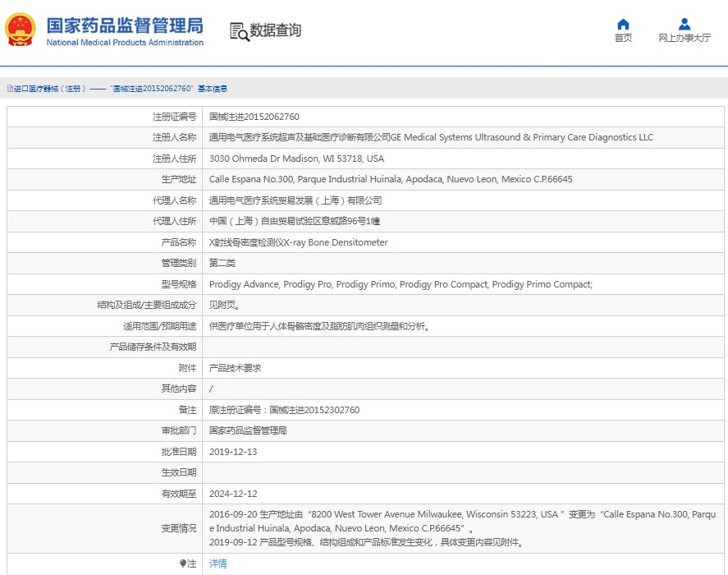Click 生产地址 row label

tap(179, 179)
